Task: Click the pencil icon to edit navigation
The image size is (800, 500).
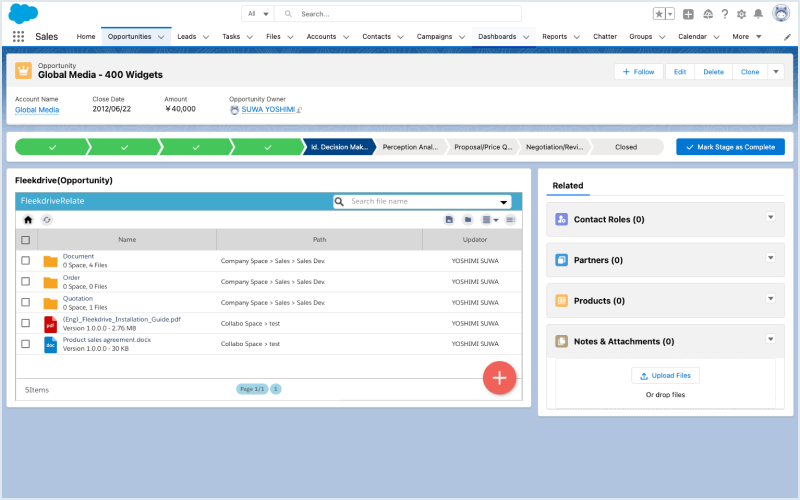Action: click(787, 37)
